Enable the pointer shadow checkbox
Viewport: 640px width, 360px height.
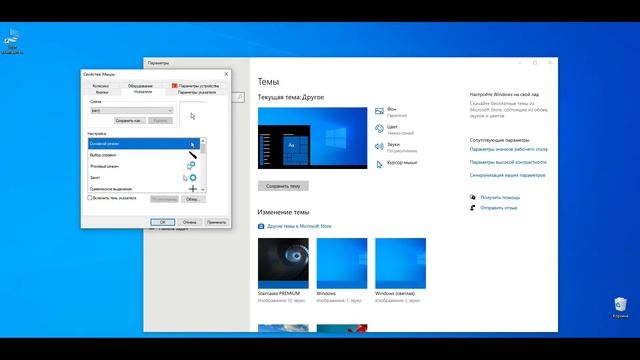90,198
